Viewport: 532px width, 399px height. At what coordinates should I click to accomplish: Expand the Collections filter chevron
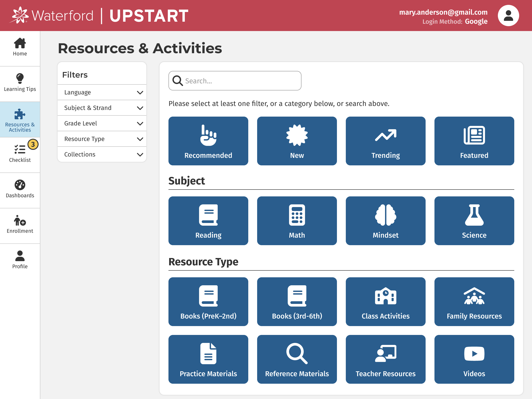point(140,155)
